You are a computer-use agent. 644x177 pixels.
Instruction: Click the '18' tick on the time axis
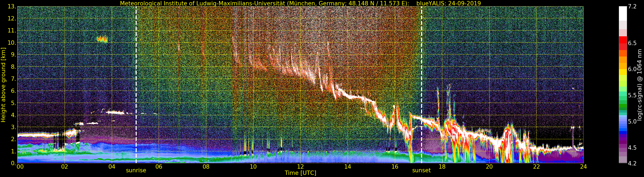click(442, 167)
